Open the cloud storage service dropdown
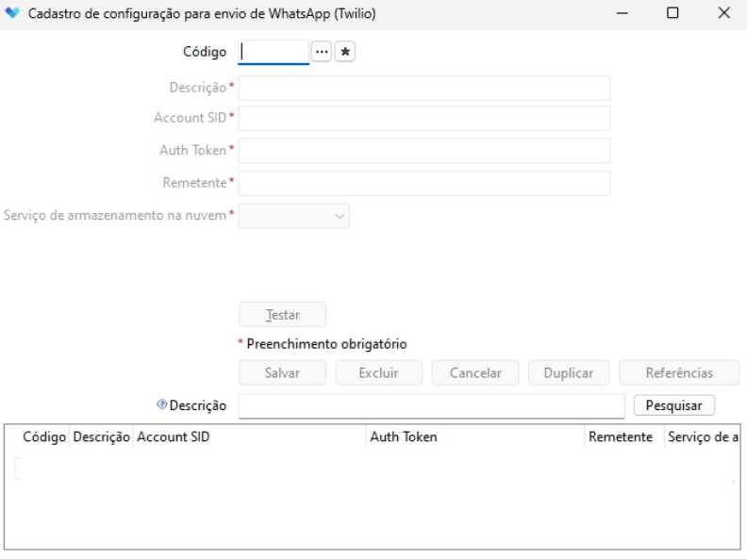The image size is (747, 560). (x=294, y=216)
